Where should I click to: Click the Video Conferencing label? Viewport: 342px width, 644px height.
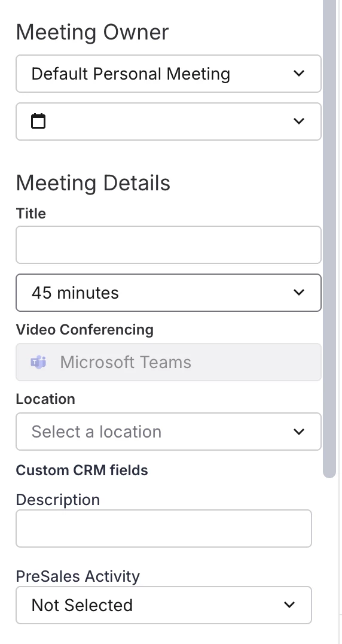point(85,329)
